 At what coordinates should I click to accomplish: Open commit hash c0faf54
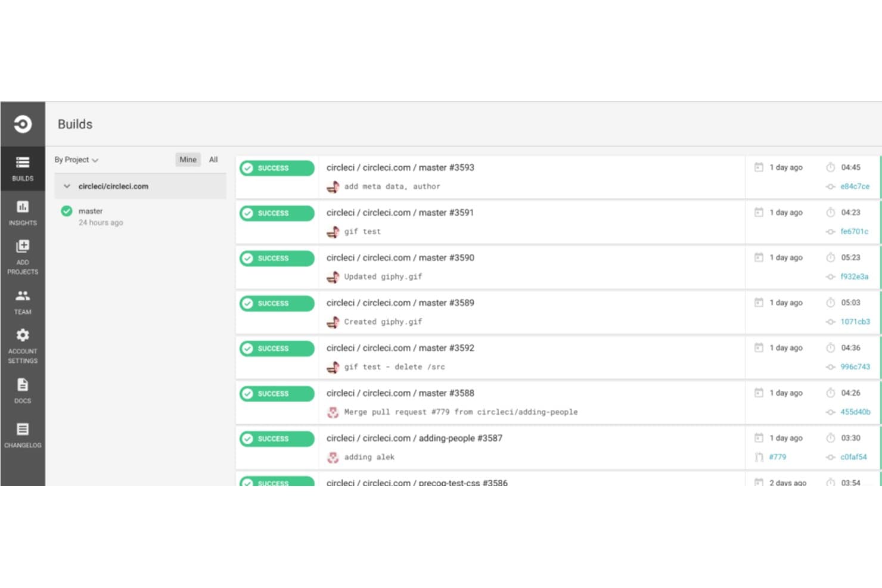(x=853, y=457)
